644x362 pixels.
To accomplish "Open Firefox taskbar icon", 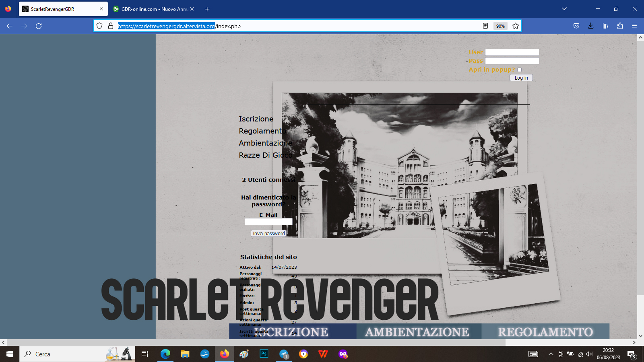I will 224,354.
